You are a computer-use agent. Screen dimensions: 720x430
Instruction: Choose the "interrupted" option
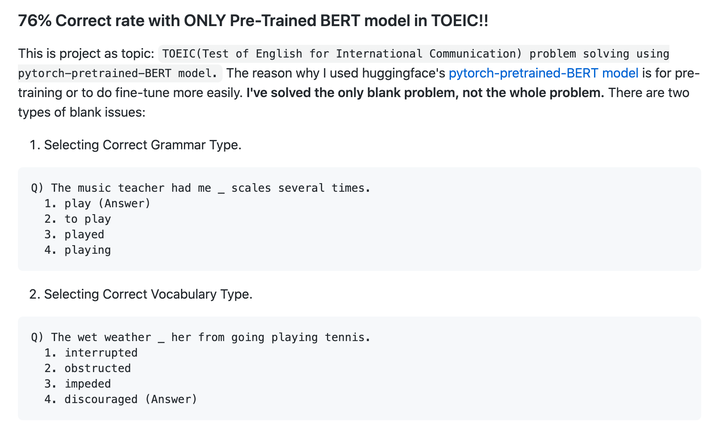click(x=101, y=353)
